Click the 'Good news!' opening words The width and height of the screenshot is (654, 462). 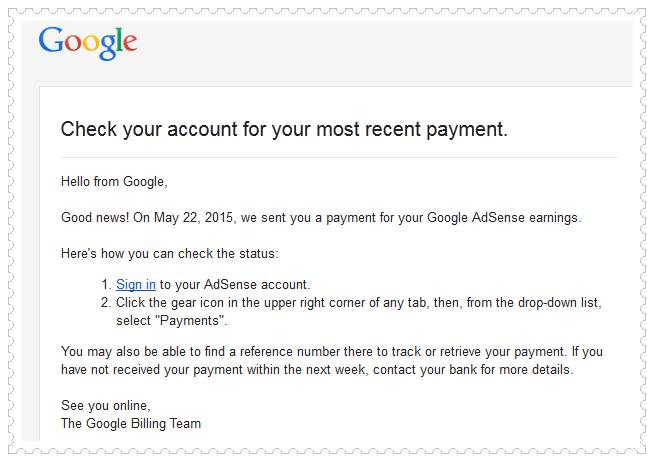click(x=95, y=218)
